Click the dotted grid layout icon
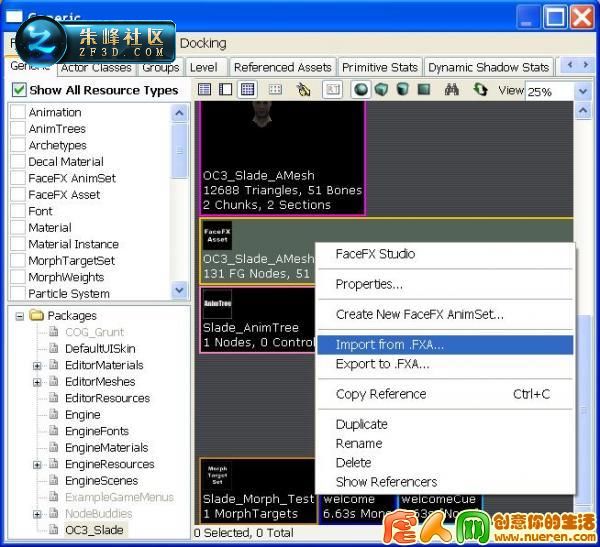 [x=275, y=90]
